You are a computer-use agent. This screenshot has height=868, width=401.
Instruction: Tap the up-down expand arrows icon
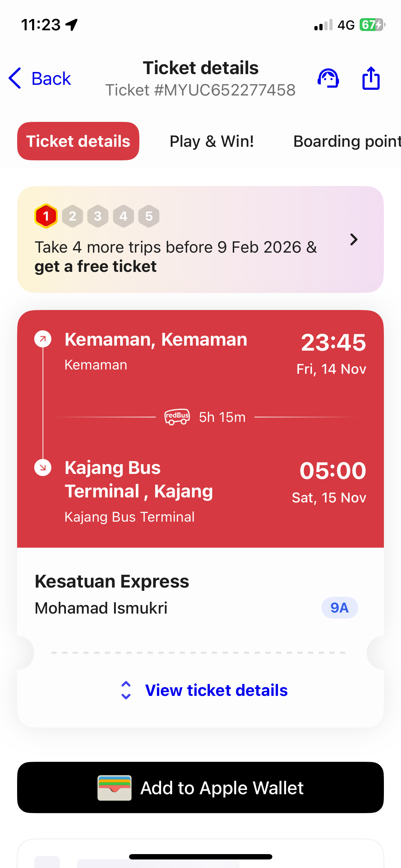[126, 690]
